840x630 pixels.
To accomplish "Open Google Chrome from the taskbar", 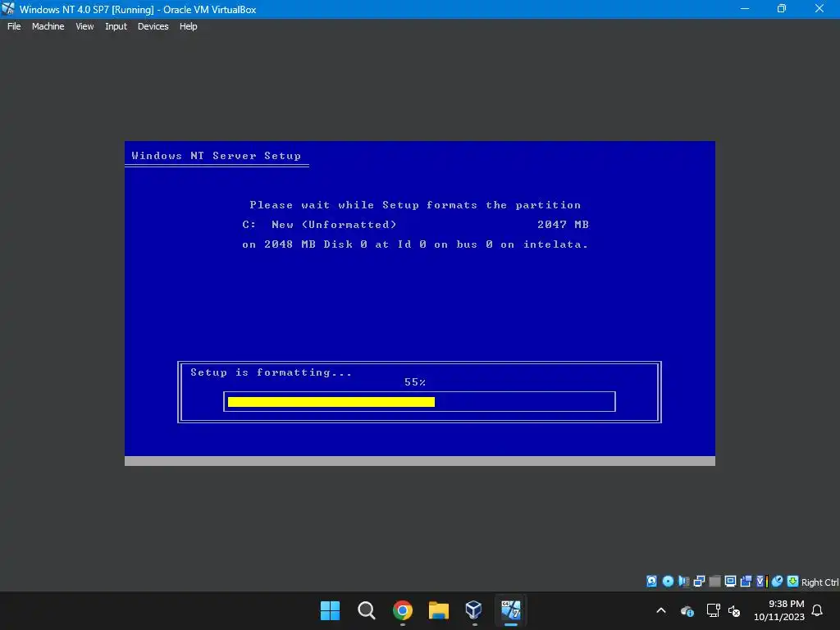I will point(402,610).
